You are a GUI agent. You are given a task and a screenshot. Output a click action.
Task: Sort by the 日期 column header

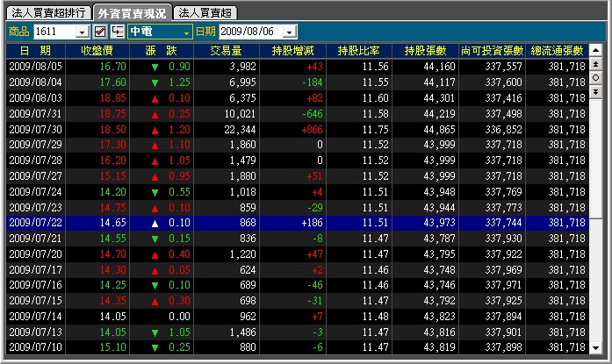(x=35, y=51)
